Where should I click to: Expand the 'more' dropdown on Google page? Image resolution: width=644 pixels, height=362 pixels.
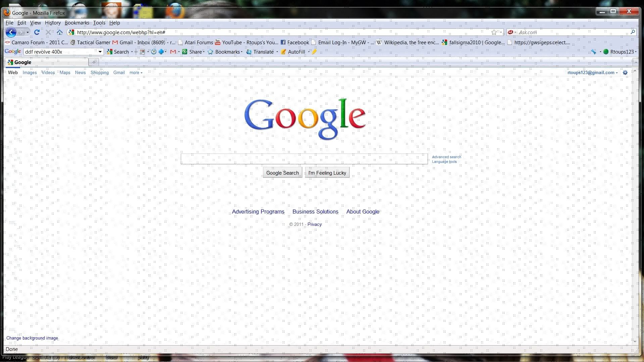(x=136, y=72)
